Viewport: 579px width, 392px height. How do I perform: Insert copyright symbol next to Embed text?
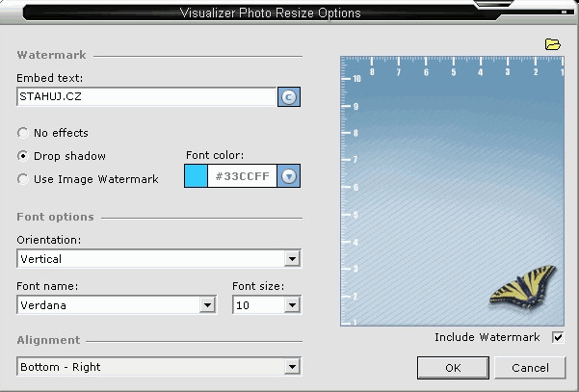click(289, 97)
